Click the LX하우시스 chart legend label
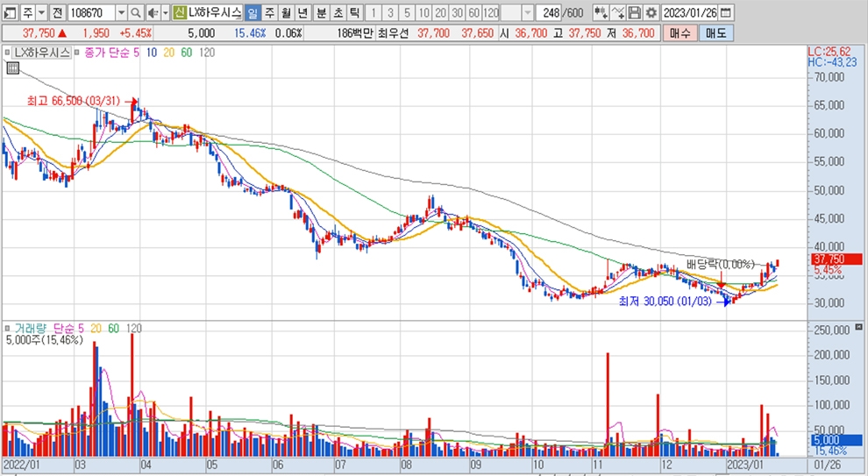Image resolution: width=868 pixels, height=476 pixels. pos(42,53)
